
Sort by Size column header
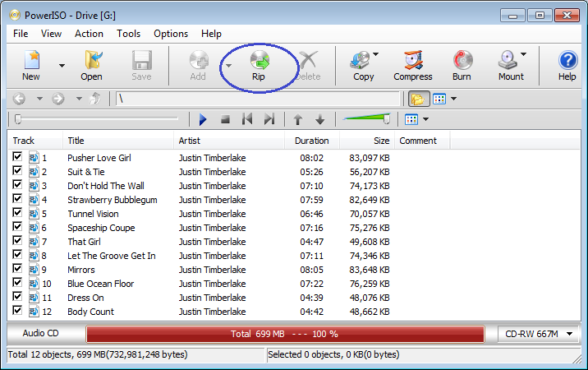click(x=367, y=141)
